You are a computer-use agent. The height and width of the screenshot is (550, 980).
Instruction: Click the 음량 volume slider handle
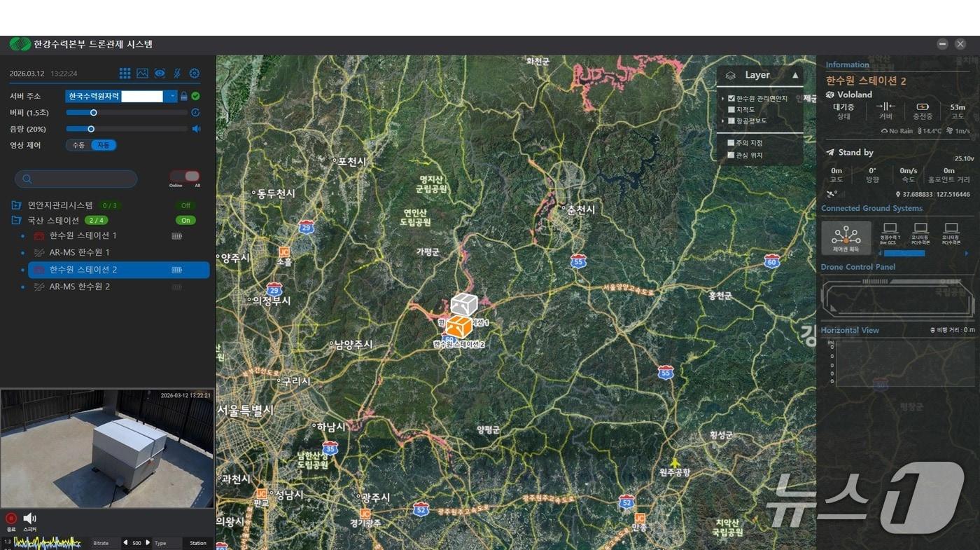pos(91,129)
